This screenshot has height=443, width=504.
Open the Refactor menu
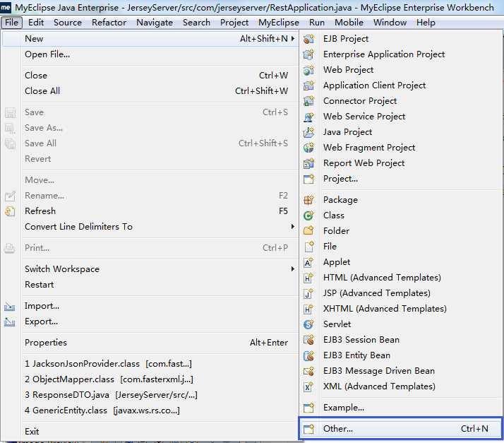click(109, 23)
